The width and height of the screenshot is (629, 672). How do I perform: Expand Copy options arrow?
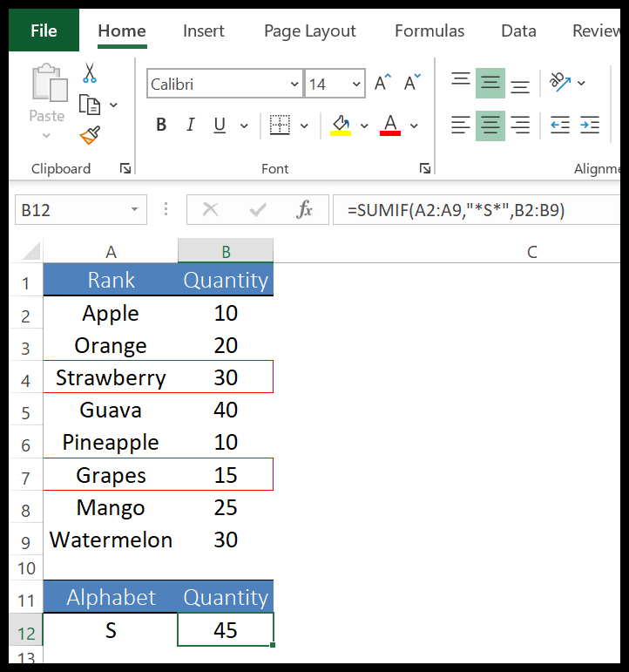(113, 105)
